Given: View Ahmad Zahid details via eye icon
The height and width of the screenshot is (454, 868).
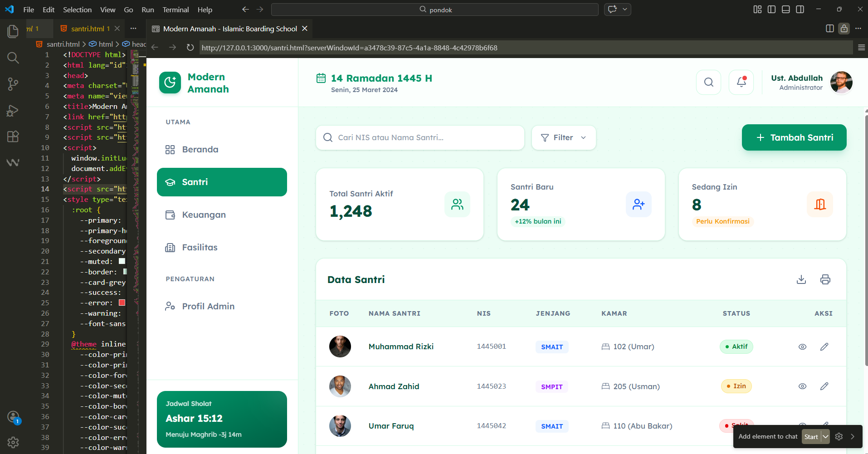Looking at the screenshot, I should click(x=802, y=386).
